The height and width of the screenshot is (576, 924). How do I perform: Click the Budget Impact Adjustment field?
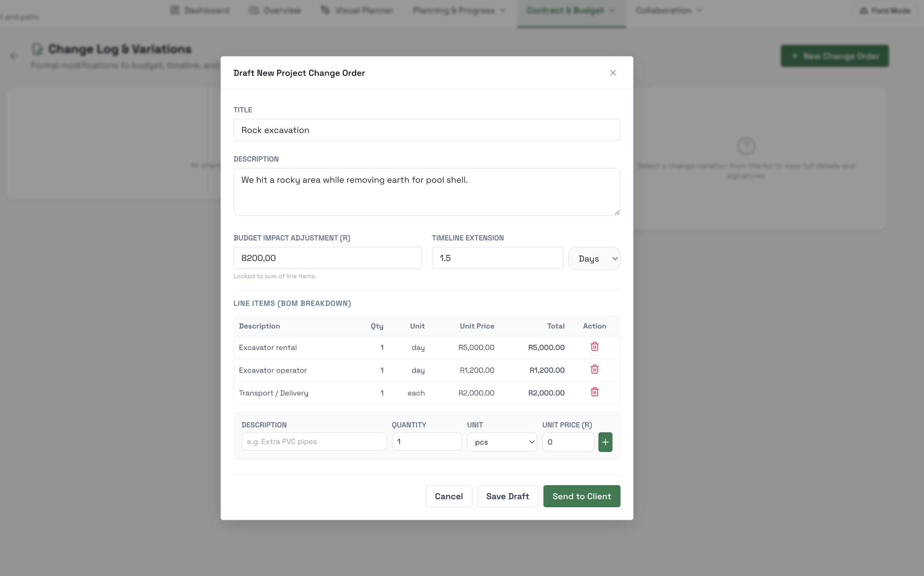pyautogui.click(x=328, y=258)
